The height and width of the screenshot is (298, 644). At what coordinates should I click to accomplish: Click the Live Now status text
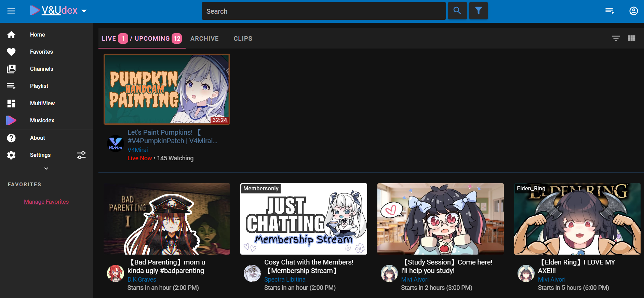[x=139, y=158]
